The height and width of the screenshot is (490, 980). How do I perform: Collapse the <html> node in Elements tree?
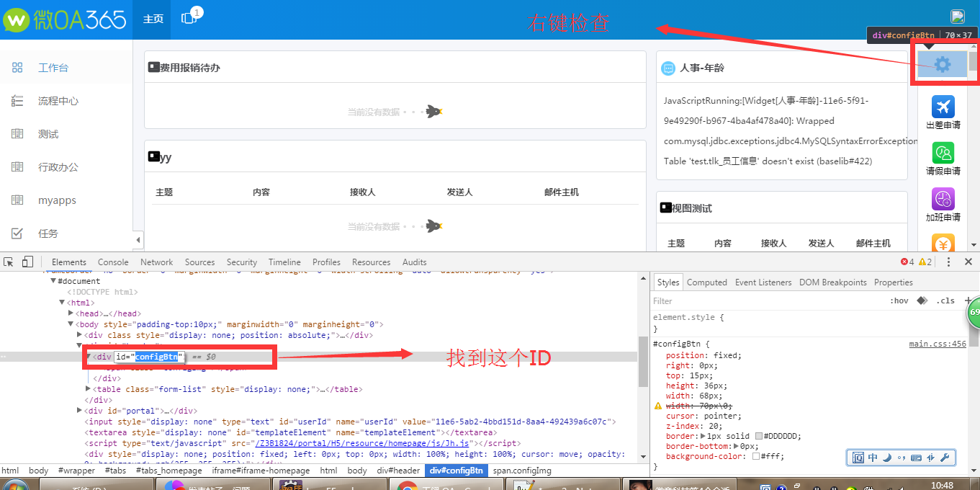(61, 303)
